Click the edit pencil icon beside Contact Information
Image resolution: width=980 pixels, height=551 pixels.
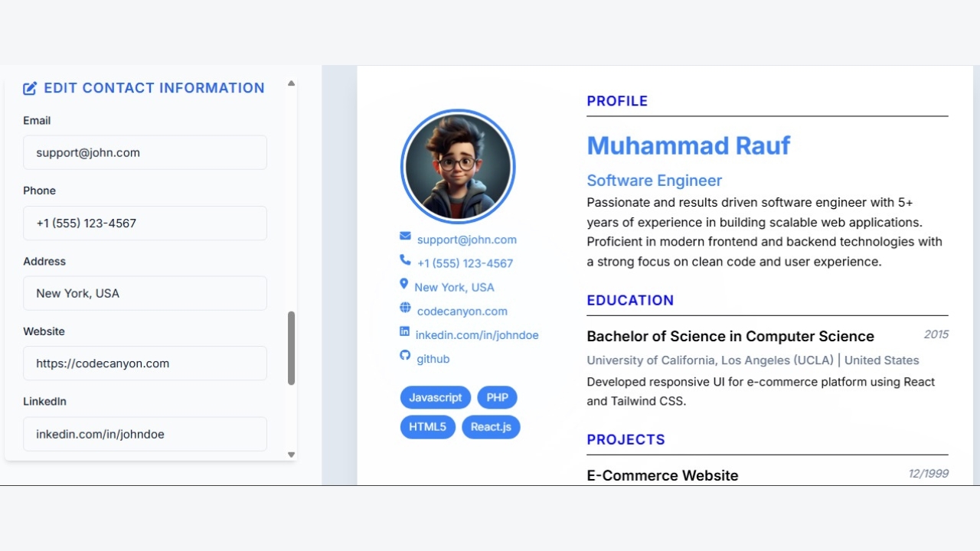coord(30,89)
